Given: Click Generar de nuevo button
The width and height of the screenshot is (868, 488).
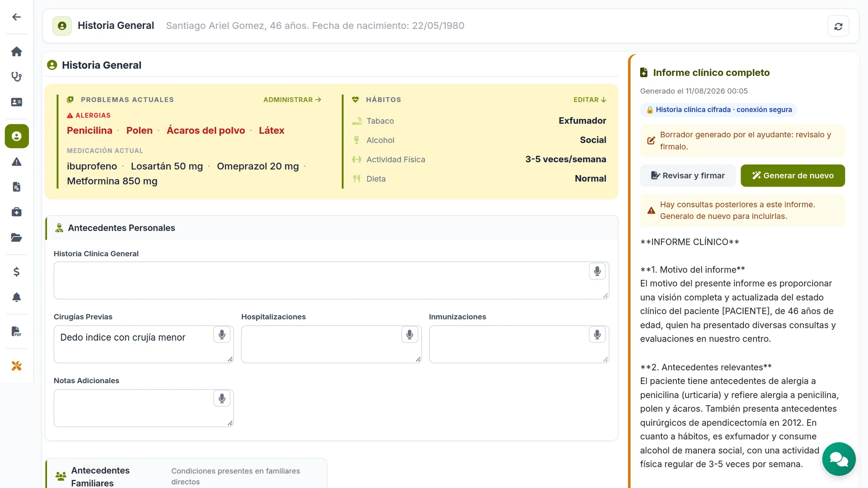Looking at the screenshot, I should coord(793,176).
